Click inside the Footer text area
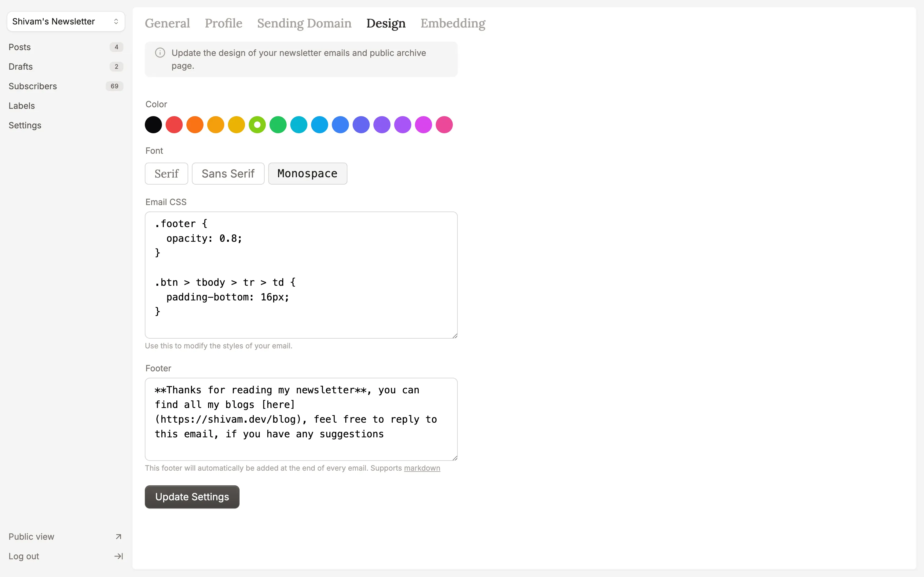Screen dimensions: 924x577 coord(301,419)
